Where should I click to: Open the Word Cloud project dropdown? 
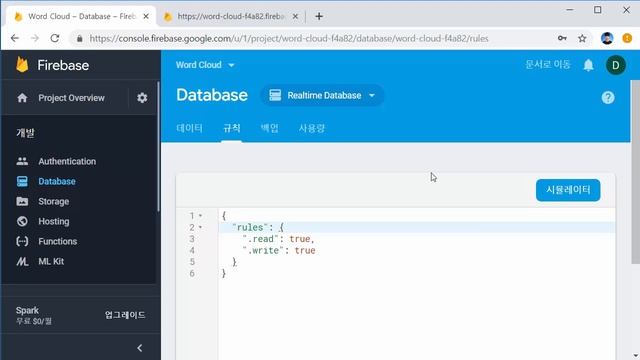pyautogui.click(x=205, y=65)
